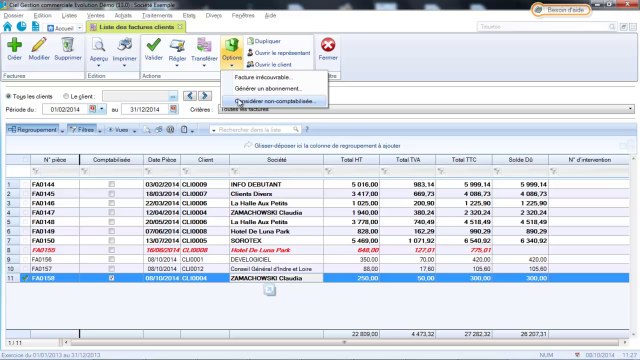Image resolution: width=640 pixels, height=360 pixels.
Task: Click the Besoin d'aide button
Action: (x=561, y=9)
